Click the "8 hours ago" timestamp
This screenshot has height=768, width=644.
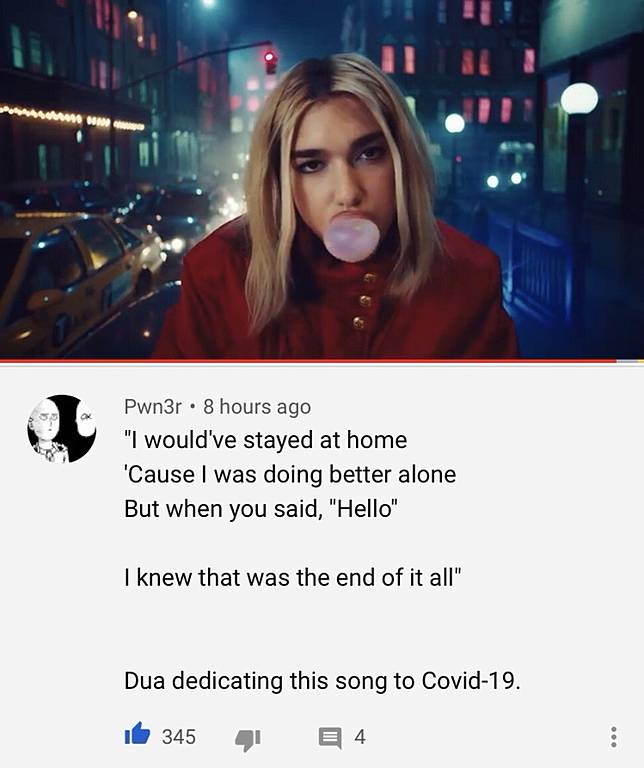point(257,407)
